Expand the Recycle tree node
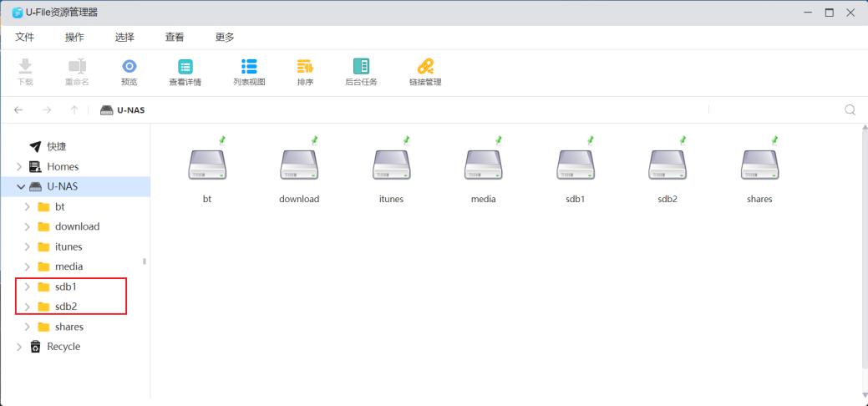This screenshot has width=868, height=406. (19, 347)
